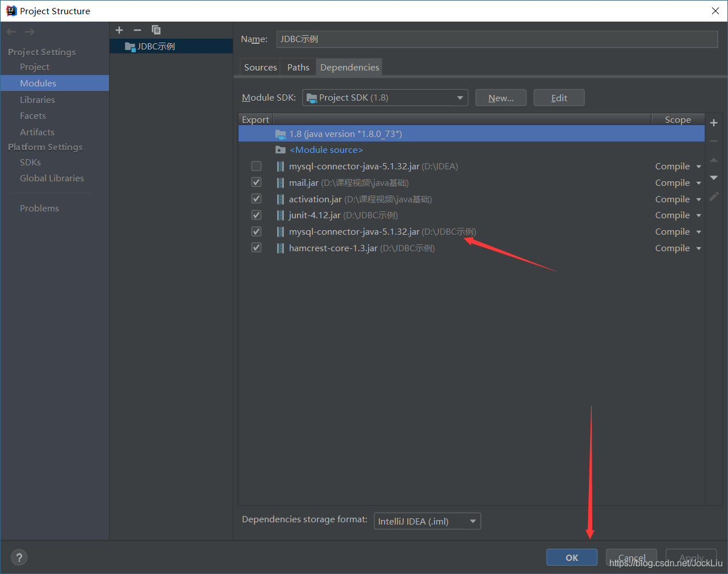This screenshot has height=574, width=728.
Task: Toggle export checkbox for activation.jar
Action: [257, 199]
